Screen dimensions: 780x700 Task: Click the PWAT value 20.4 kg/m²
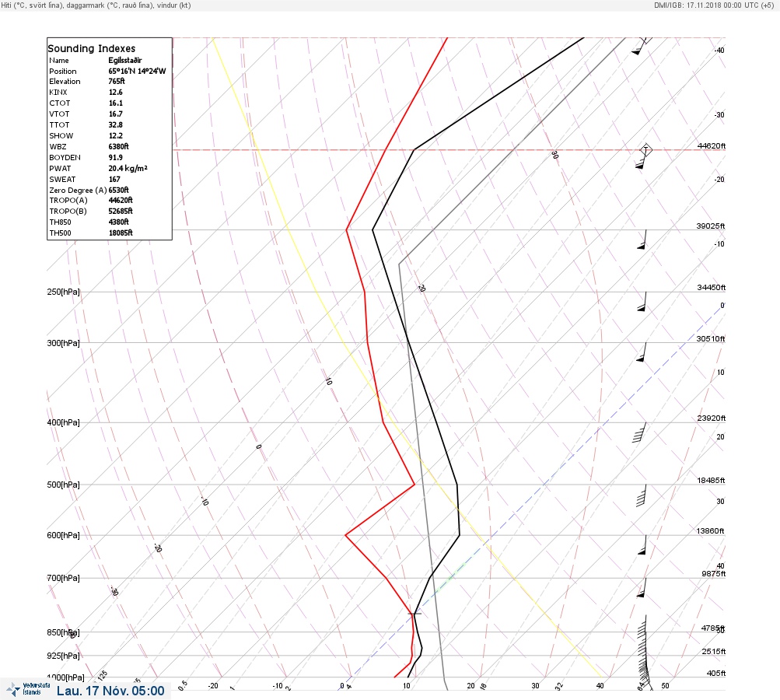[x=128, y=168]
